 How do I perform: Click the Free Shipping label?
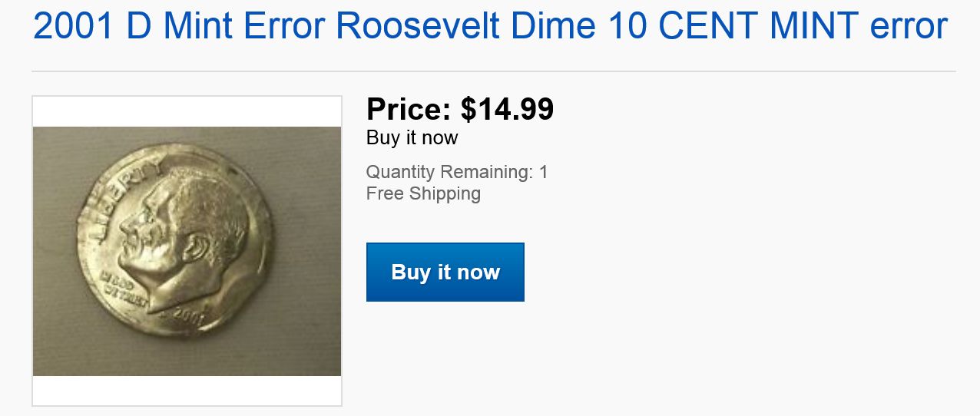(x=423, y=193)
